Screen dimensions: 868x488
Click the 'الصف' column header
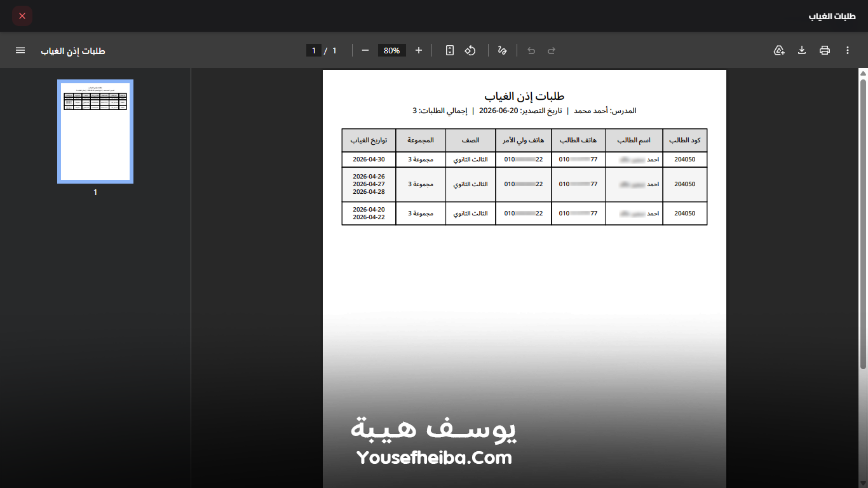471,140
